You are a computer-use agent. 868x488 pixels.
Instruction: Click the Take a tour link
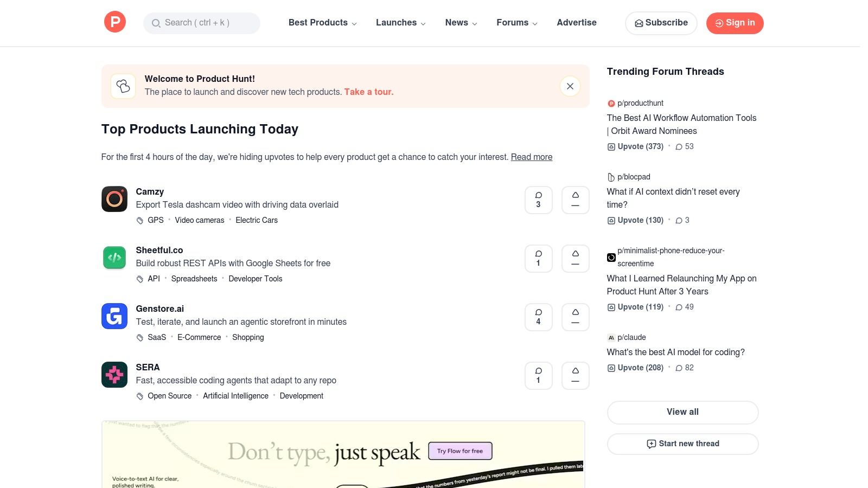click(x=368, y=92)
